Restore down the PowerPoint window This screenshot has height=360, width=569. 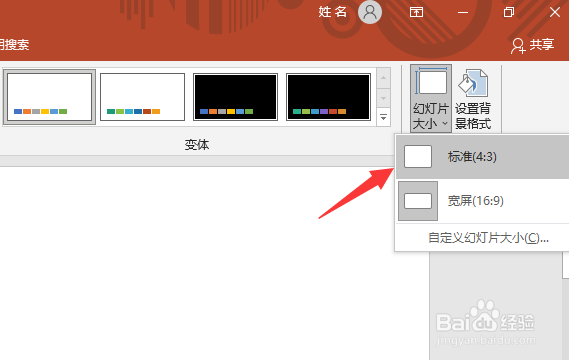[x=509, y=12]
